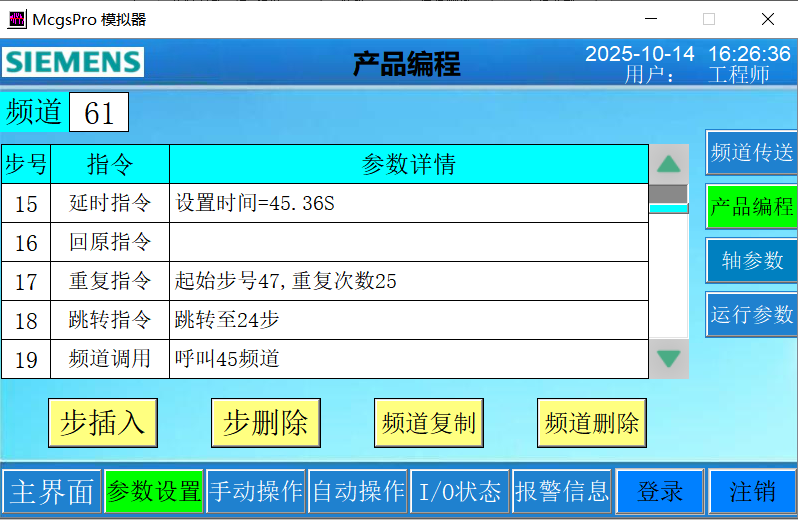This screenshot has height=520, width=798.
Task: Select the 频道调用 instruction in step 19
Action: (x=110, y=359)
